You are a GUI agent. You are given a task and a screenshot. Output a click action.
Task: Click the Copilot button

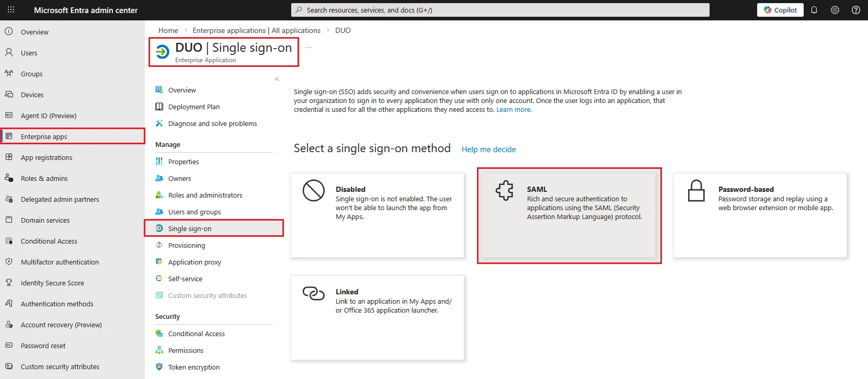pos(780,10)
